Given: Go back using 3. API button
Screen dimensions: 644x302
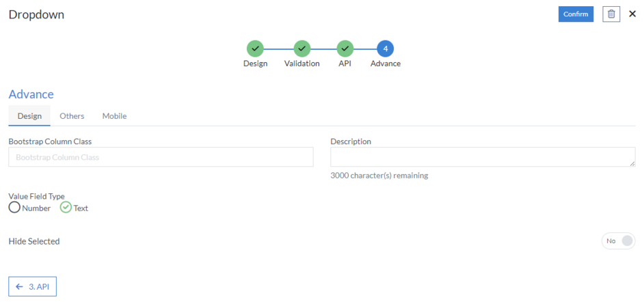Looking at the screenshot, I should pos(32,286).
